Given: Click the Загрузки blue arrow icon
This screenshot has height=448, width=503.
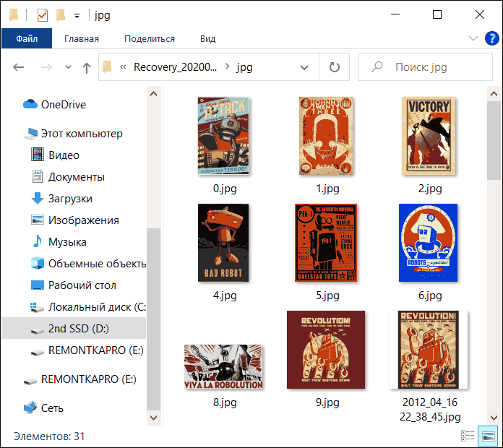Looking at the screenshot, I should pos(38,198).
